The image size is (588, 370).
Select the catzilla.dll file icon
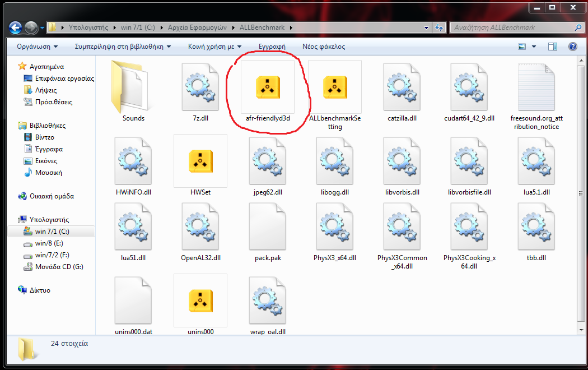(x=402, y=87)
